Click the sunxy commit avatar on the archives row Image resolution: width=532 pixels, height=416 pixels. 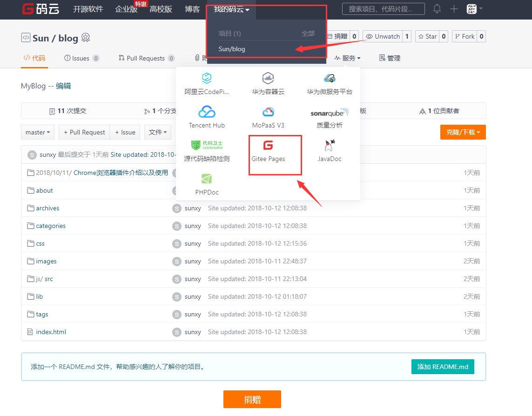177,208
